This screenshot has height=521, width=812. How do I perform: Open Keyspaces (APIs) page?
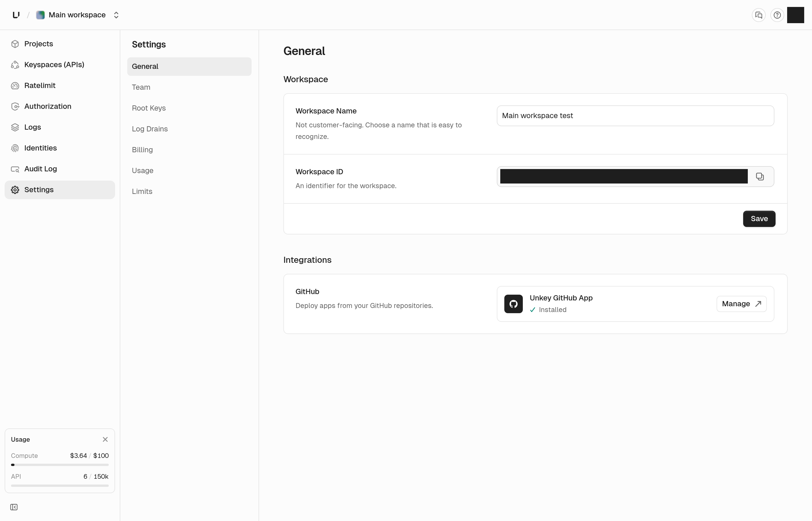point(60,65)
